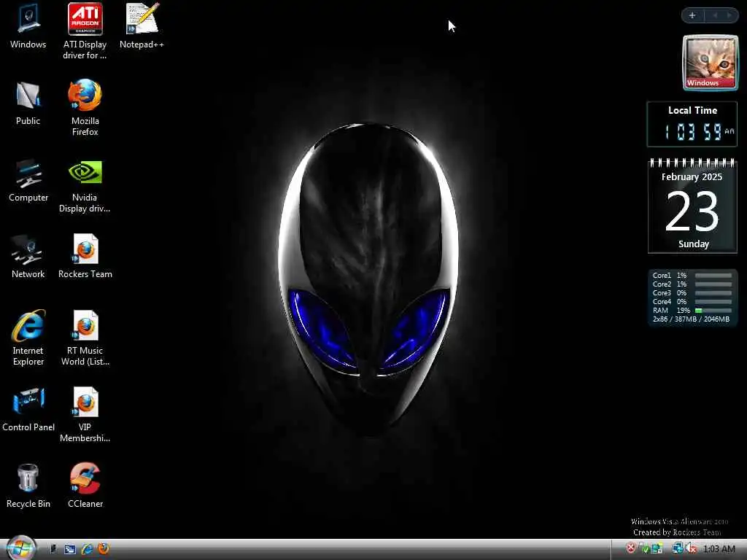Open the Public folder icon
Viewport: 747px width, 560px height.
pyautogui.click(x=28, y=103)
